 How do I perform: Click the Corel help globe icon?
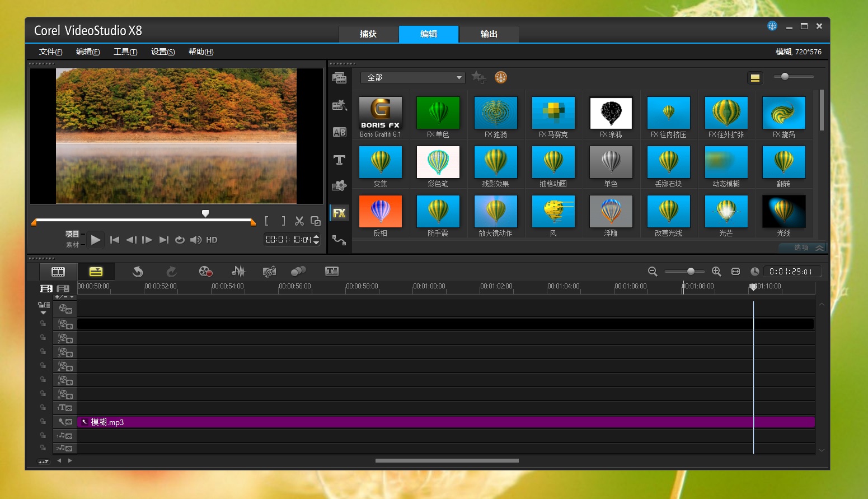[772, 26]
